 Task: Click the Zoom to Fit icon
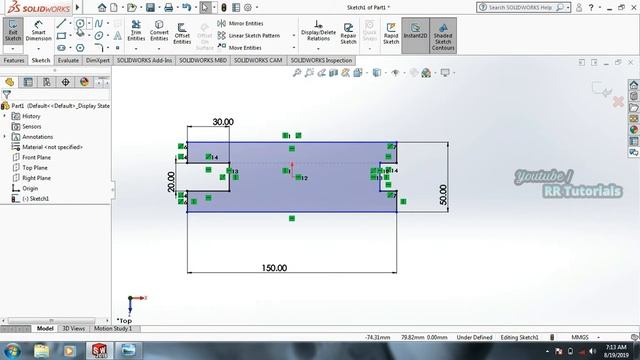coord(297,73)
